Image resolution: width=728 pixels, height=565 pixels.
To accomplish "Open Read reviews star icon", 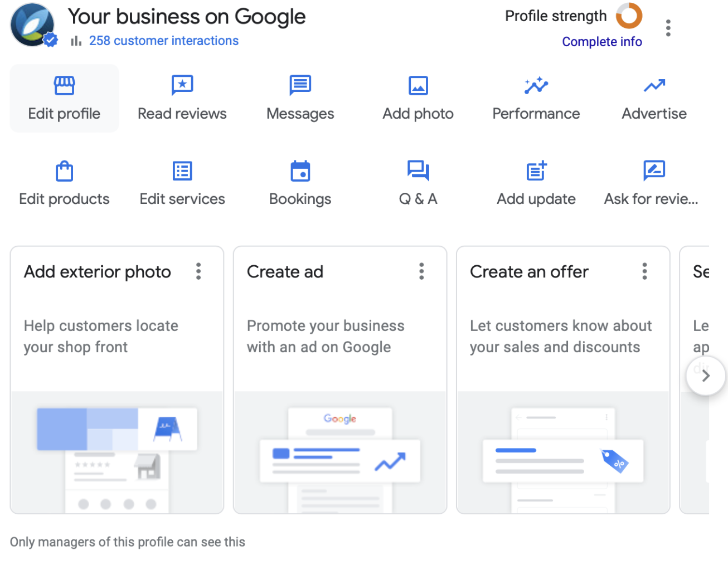I will click(182, 85).
